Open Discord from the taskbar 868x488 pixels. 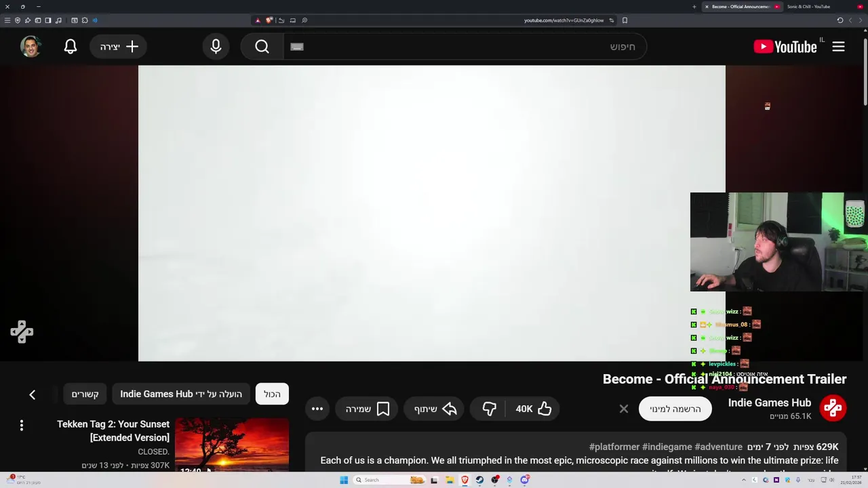pyautogui.click(x=525, y=480)
